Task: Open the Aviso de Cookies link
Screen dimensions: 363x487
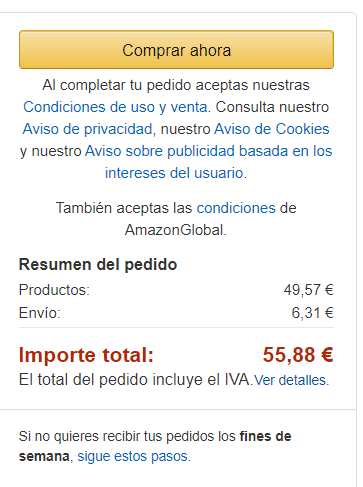Action: (x=271, y=129)
